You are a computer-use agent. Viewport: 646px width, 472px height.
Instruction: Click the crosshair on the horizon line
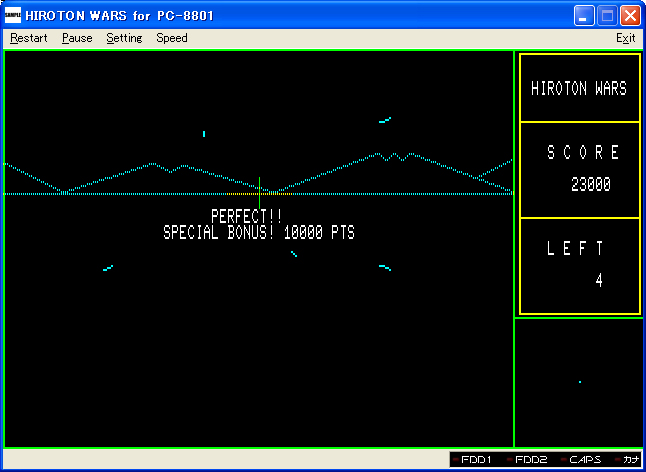[x=259, y=192]
